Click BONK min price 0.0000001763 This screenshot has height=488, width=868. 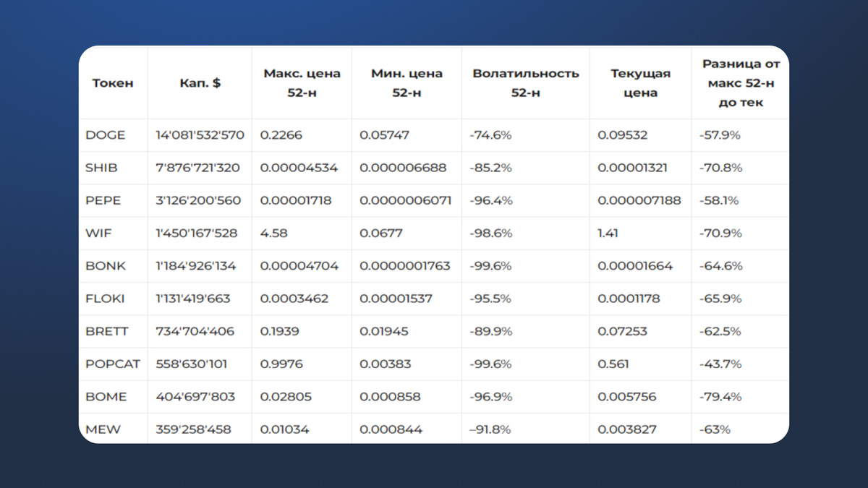tap(404, 266)
